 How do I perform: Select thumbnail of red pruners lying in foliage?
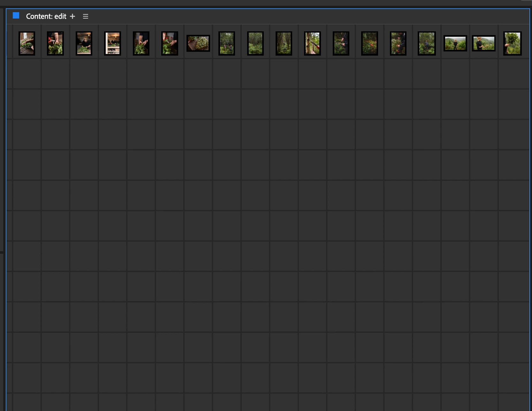369,43
